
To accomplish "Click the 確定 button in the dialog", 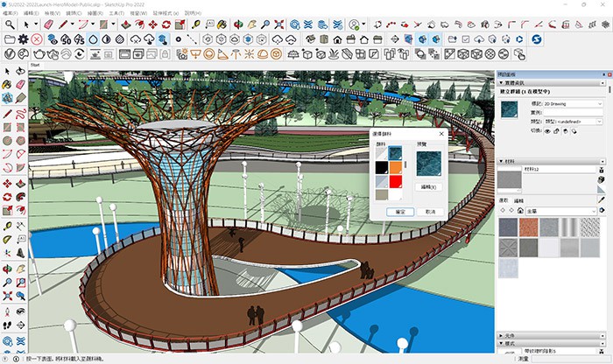I will (x=399, y=212).
